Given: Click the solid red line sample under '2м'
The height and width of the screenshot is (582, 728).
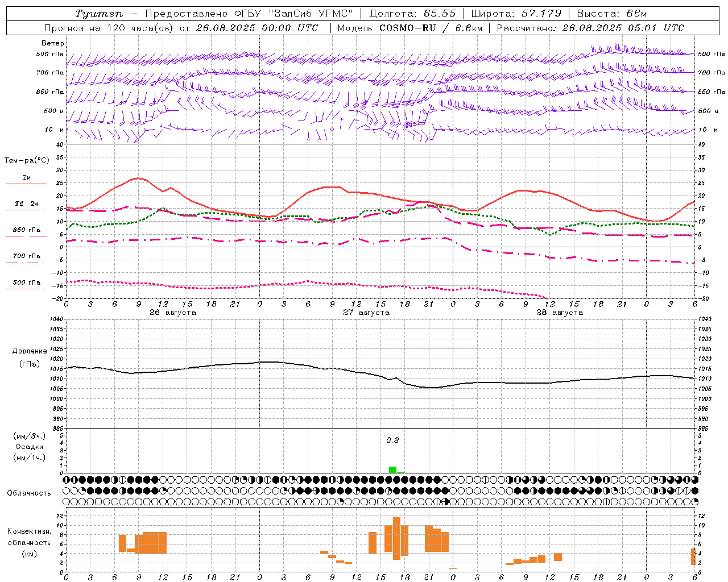Looking at the screenshot, I should (x=26, y=184).
